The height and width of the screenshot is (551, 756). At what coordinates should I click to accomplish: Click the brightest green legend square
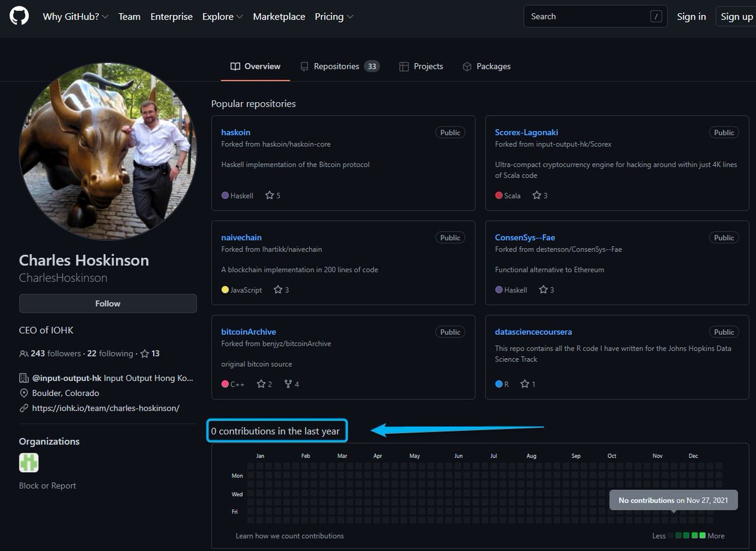(x=702, y=535)
